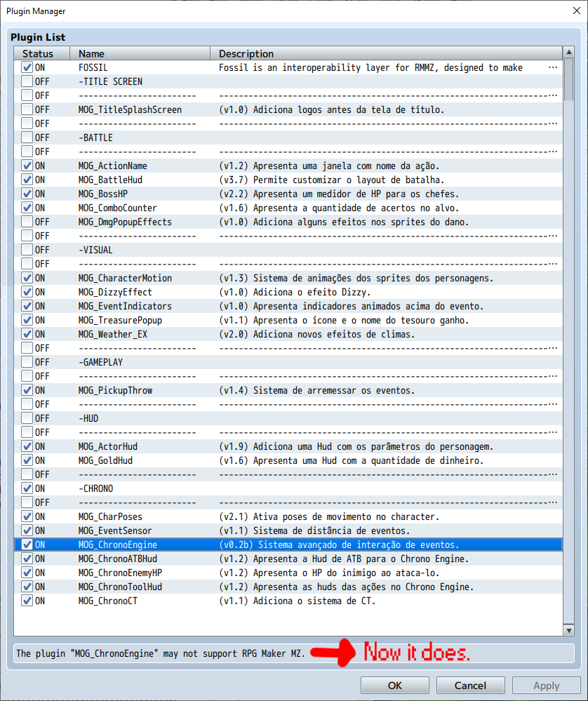
Task: Select the MOG_ChronoATBHud plugin name
Action: [x=118, y=559]
